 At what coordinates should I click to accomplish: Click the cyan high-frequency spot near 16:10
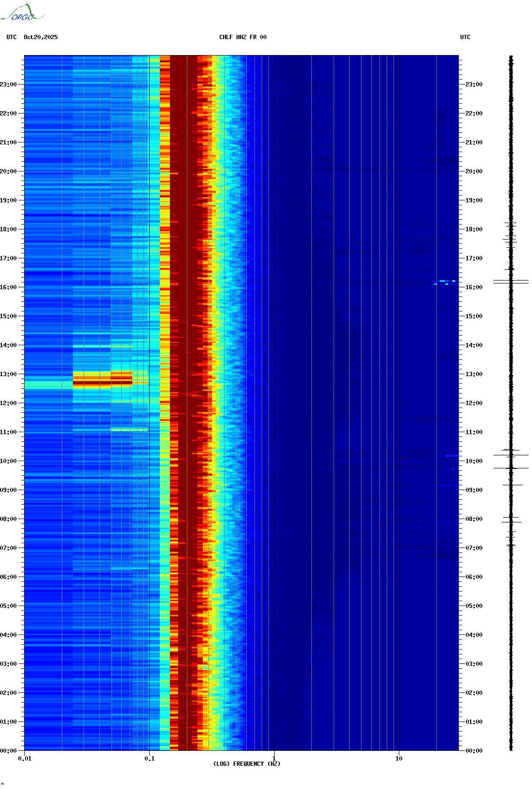(445, 282)
